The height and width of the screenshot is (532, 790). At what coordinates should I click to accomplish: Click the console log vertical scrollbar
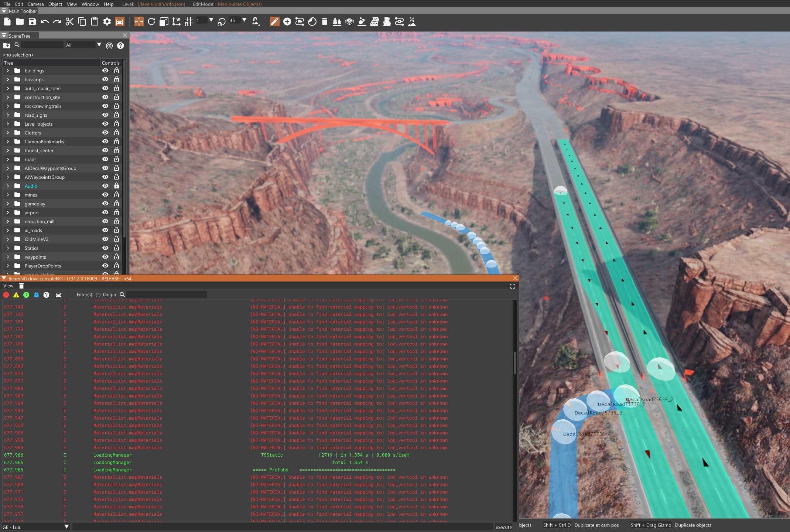tap(514, 363)
